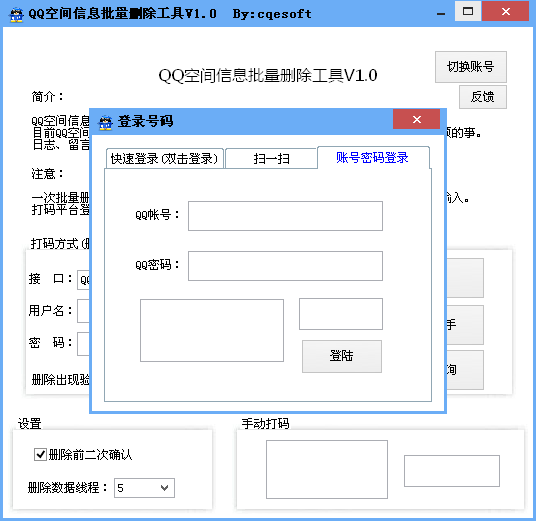This screenshot has height=521, width=536.
Task: Open the 反馈 feedback button
Action: tap(483, 97)
